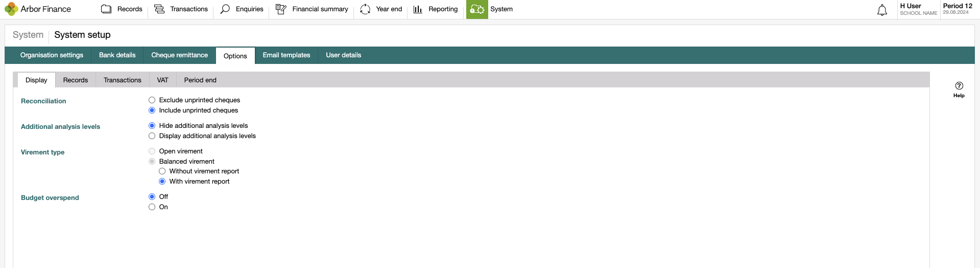The image size is (980, 268).
Task: Choose Hide additional analysis levels
Action: coord(152,126)
